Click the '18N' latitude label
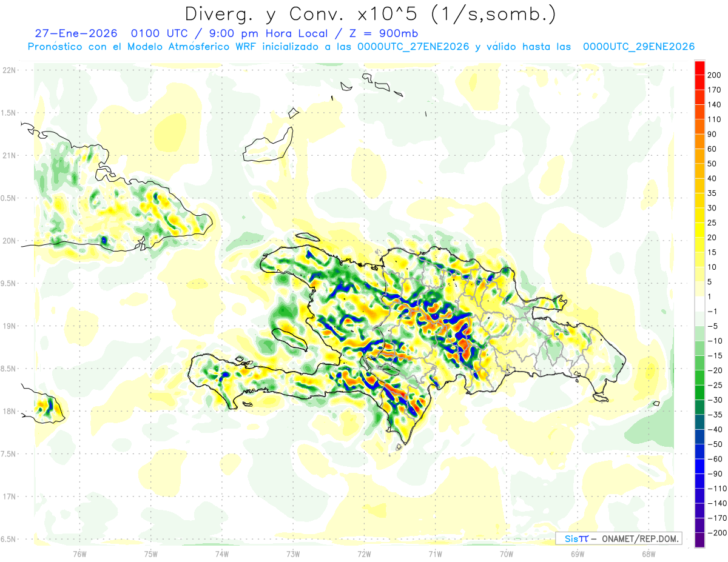Screen dimensions: 728x562 click(9, 411)
